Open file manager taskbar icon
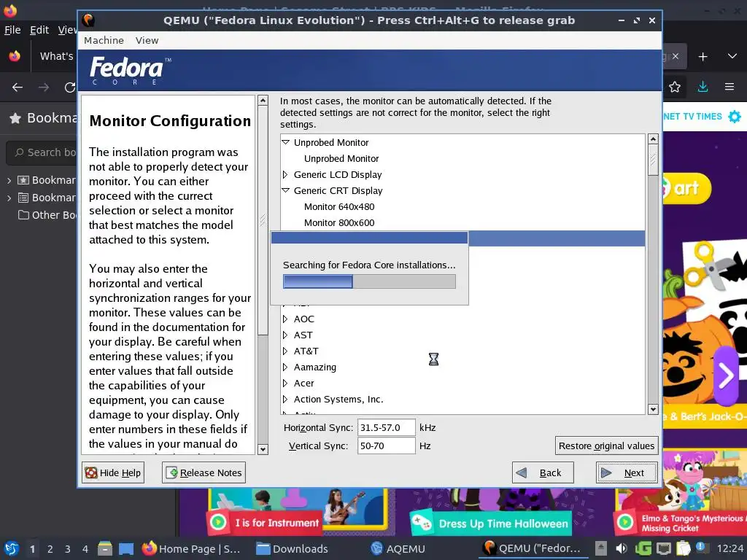This screenshot has height=560, width=747. (x=105, y=549)
